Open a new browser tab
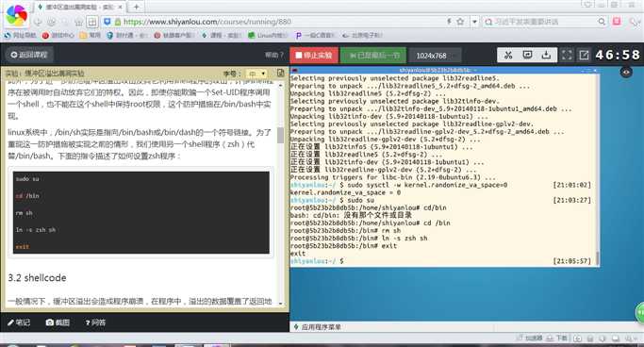Image resolution: width=644 pixels, height=347 pixels. click(x=136, y=7)
